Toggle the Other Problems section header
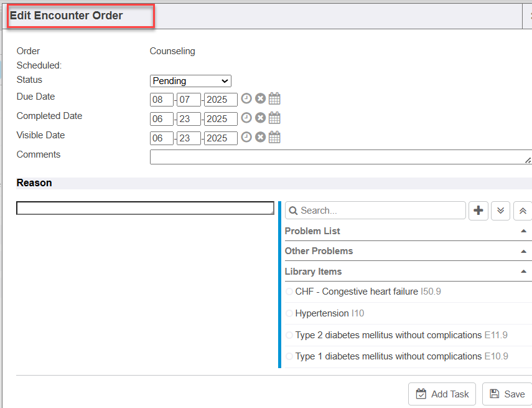The image size is (532, 408). pos(319,251)
